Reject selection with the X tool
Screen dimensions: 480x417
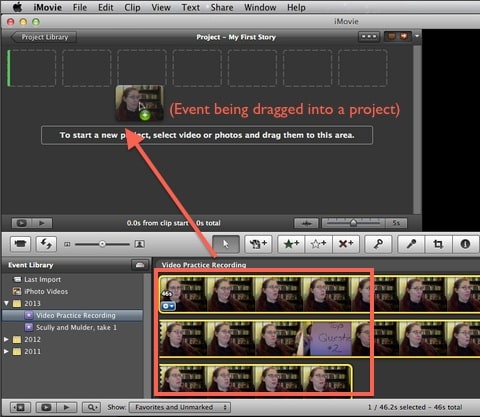coord(345,244)
